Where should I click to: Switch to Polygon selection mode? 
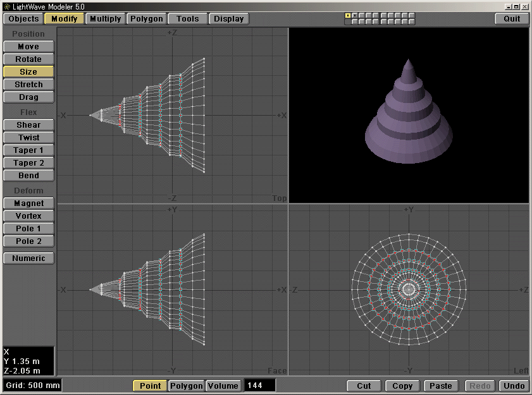pyautogui.click(x=185, y=386)
